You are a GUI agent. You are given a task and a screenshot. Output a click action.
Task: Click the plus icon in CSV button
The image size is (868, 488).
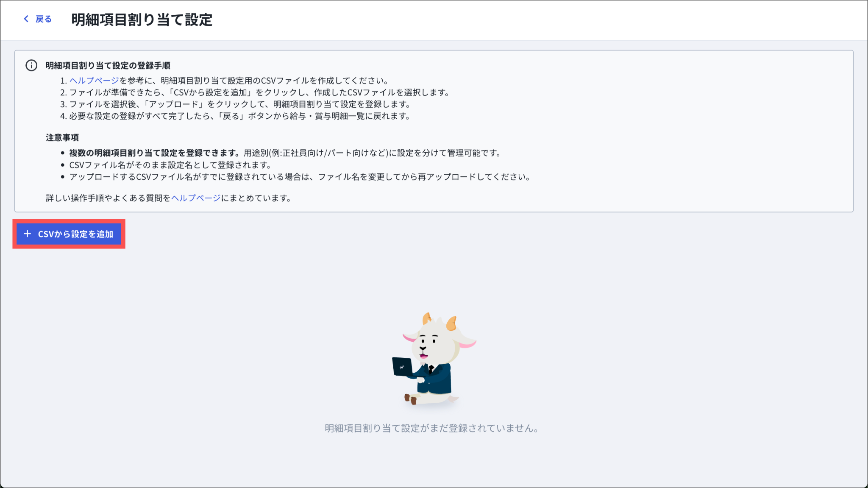tap(28, 234)
